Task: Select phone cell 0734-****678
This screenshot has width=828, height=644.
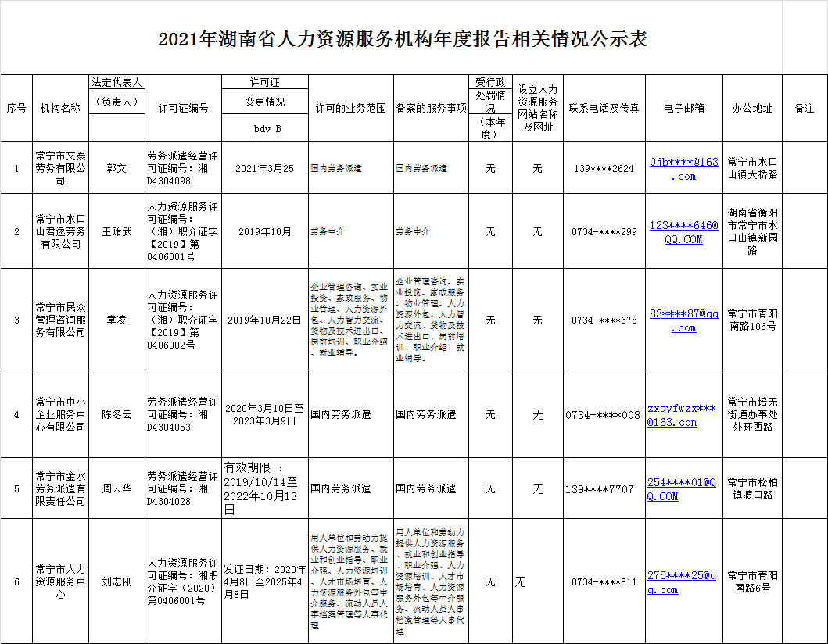Action: [604, 320]
